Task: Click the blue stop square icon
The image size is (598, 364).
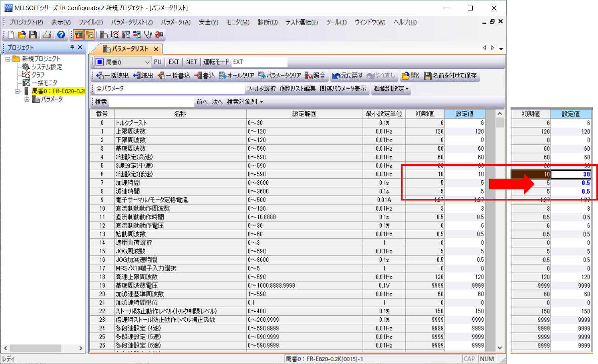Action: [100, 62]
